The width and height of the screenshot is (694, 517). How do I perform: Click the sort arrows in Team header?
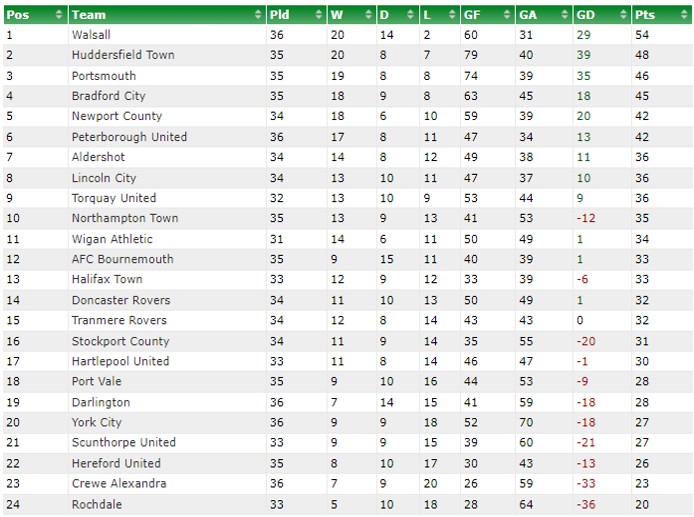click(x=258, y=15)
